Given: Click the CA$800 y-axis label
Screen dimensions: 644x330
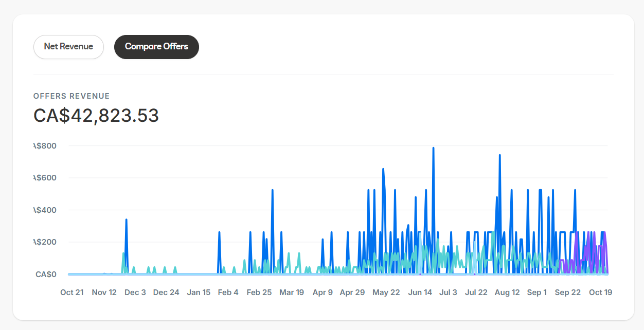Looking at the screenshot, I should (x=44, y=146).
